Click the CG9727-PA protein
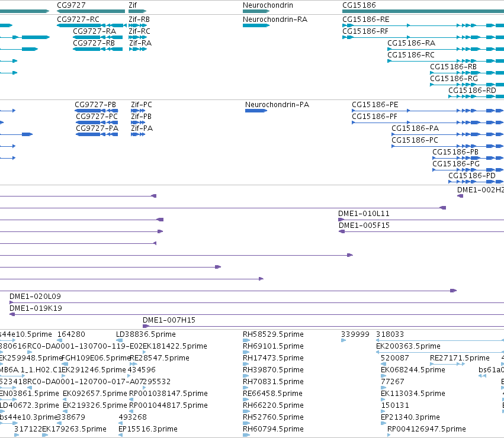The width and height of the screenshot is (504, 438). coord(97,128)
